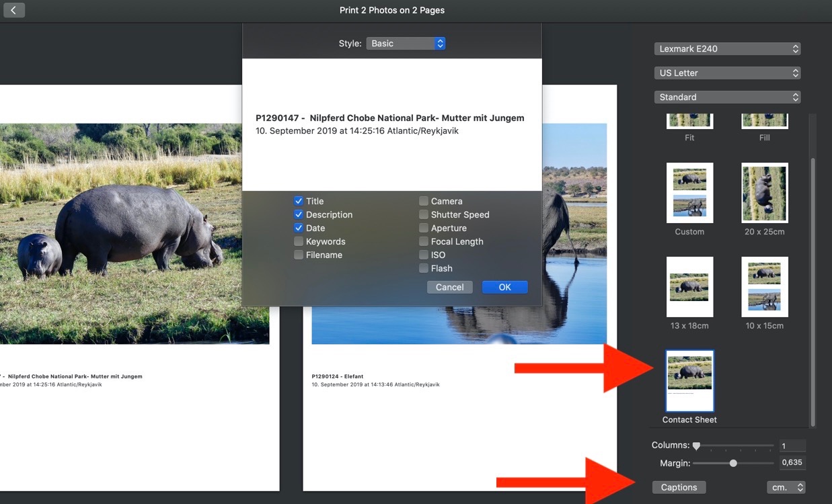
Task: Expand the US Letter paper size menu
Action: point(727,73)
